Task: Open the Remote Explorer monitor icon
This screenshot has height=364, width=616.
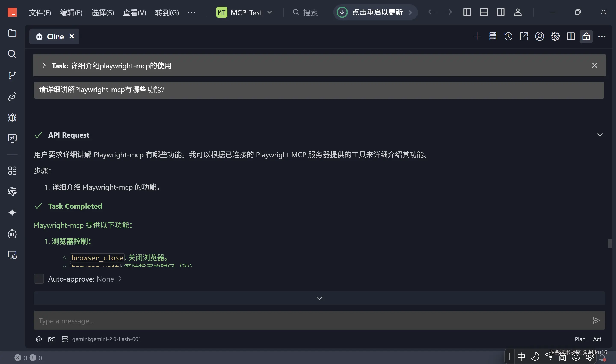Action: [x=12, y=139]
